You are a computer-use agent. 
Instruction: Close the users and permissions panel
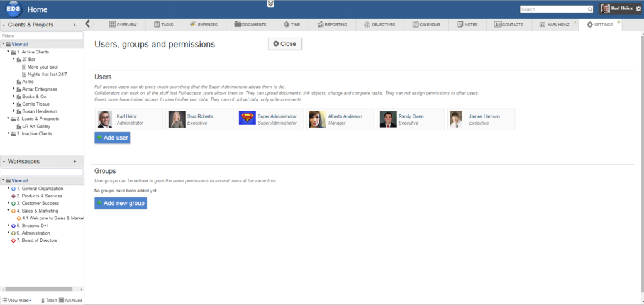(x=284, y=44)
